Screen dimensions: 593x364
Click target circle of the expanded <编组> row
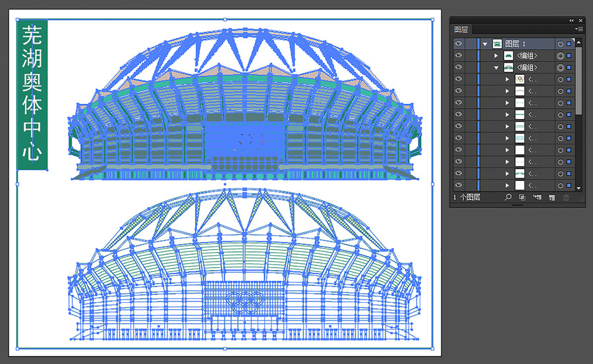coord(561,68)
